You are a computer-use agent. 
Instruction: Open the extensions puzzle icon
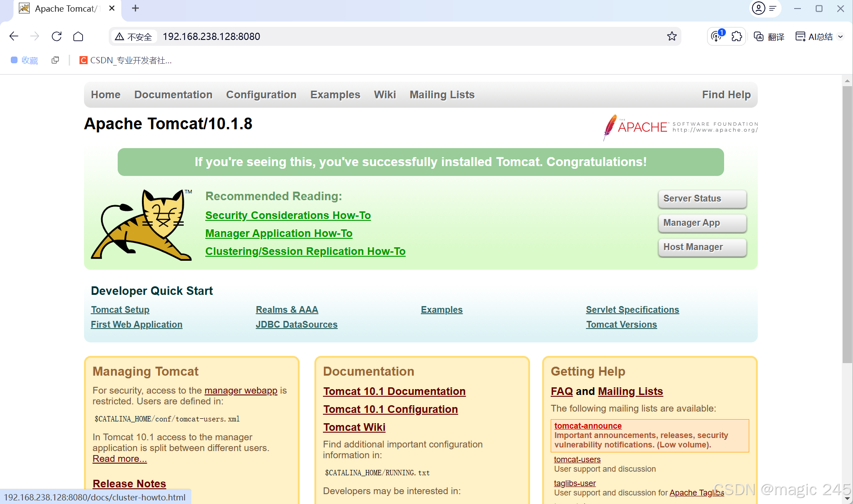[x=737, y=36]
